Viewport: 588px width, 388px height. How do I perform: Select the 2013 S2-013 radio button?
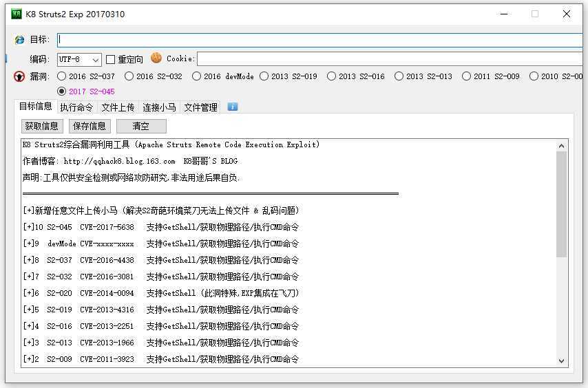(399, 76)
